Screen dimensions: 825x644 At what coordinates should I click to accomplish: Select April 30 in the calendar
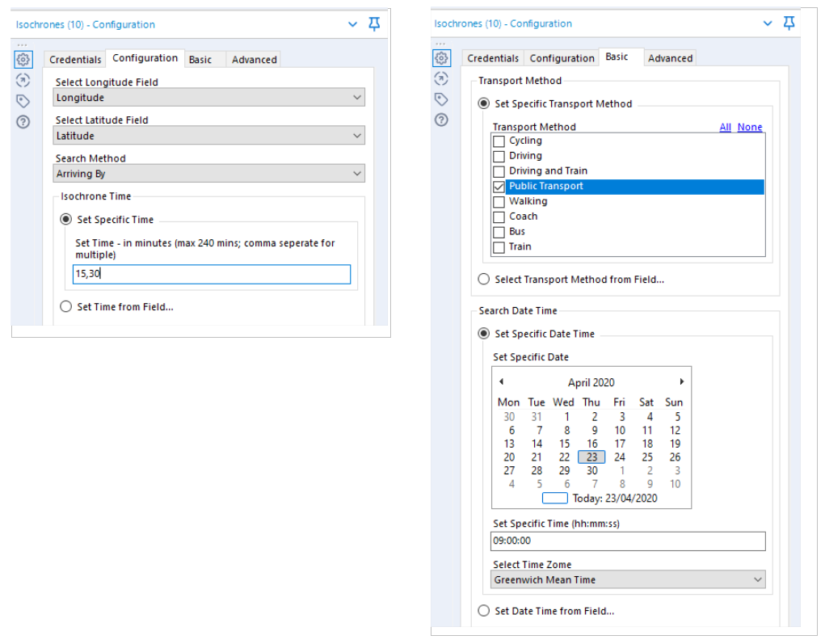tap(591, 470)
